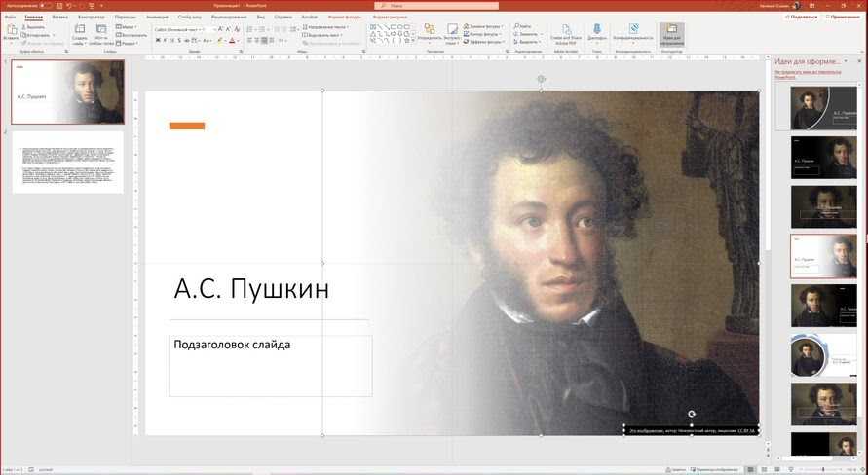Toggle bold text formatting
The image size is (868, 475).
tap(158, 41)
